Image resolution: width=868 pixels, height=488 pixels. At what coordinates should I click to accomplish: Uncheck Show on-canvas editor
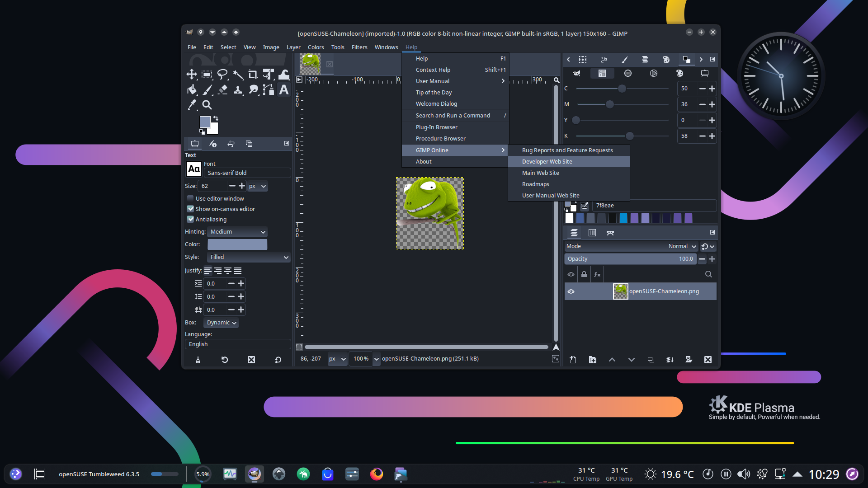pos(190,209)
